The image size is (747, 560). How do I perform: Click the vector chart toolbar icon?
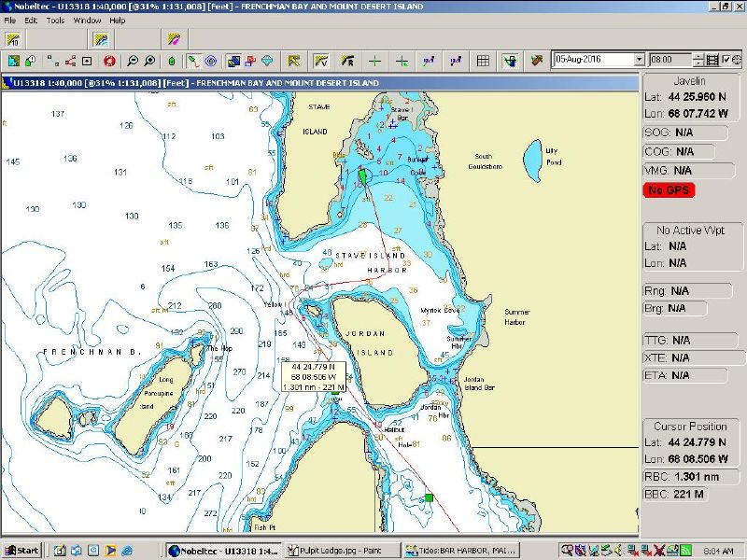(320, 61)
